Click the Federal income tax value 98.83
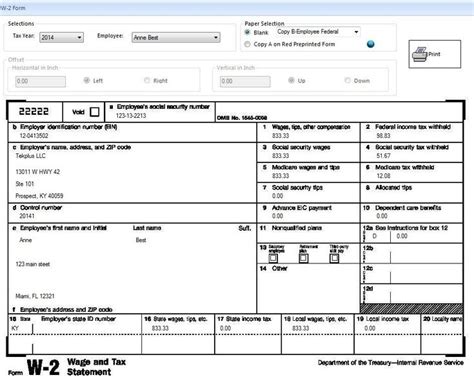Screen dimensions: 474x384 pyautogui.click(x=383, y=136)
